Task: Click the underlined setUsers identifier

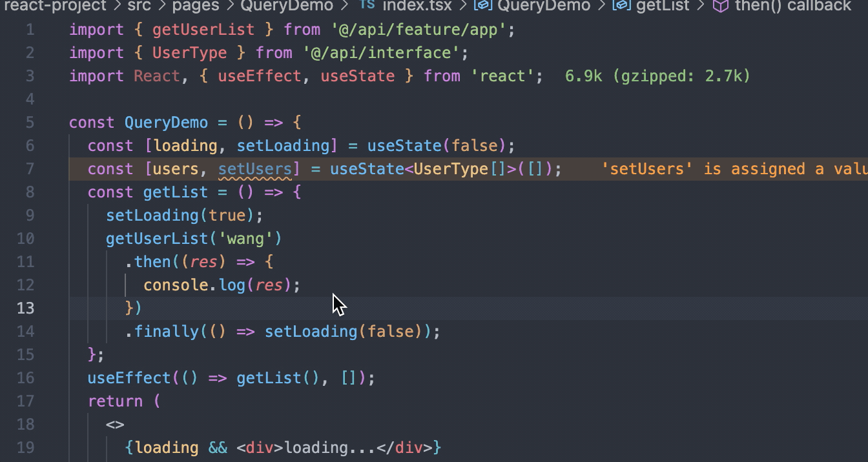Action: pyautogui.click(x=255, y=168)
